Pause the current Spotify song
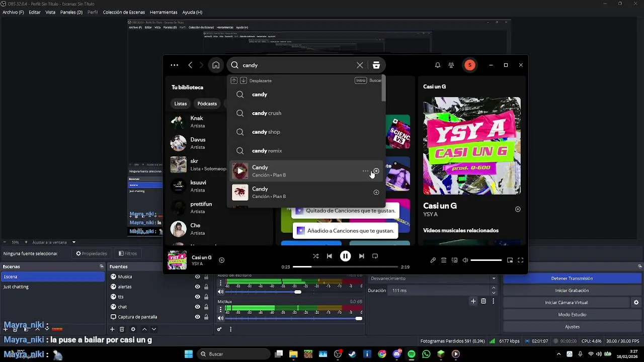 point(345,256)
